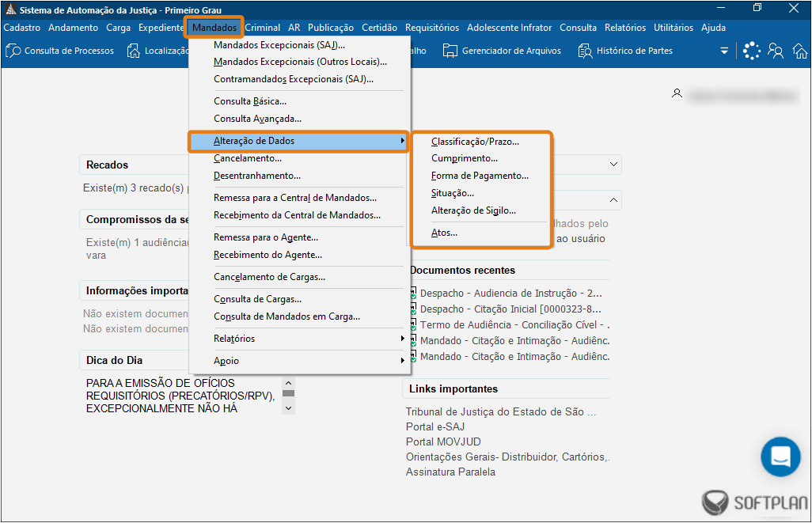This screenshot has height=523, width=812.
Task: Choose Consulta de Cargas entry
Action: [x=299, y=299]
